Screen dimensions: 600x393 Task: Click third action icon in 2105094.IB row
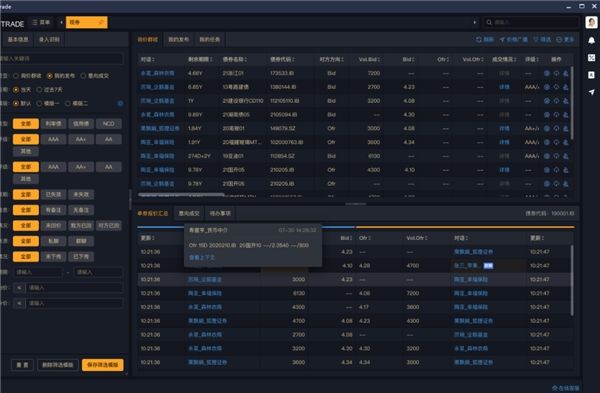click(x=565, y=114)
